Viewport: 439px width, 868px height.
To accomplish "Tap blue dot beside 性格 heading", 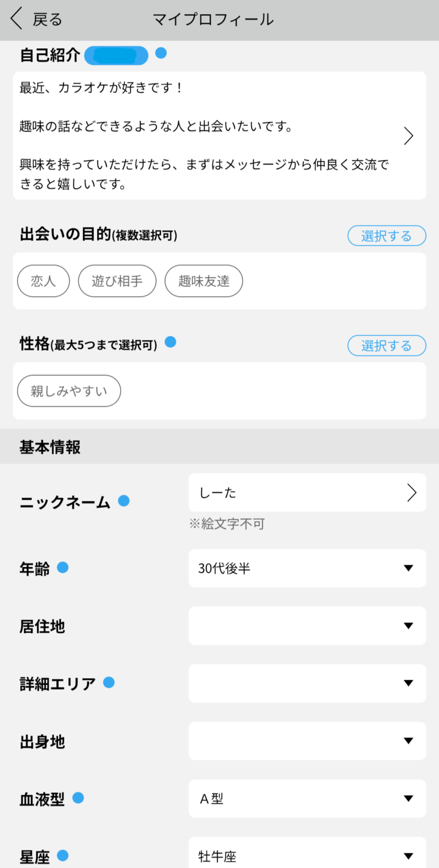I will point(171,342).
